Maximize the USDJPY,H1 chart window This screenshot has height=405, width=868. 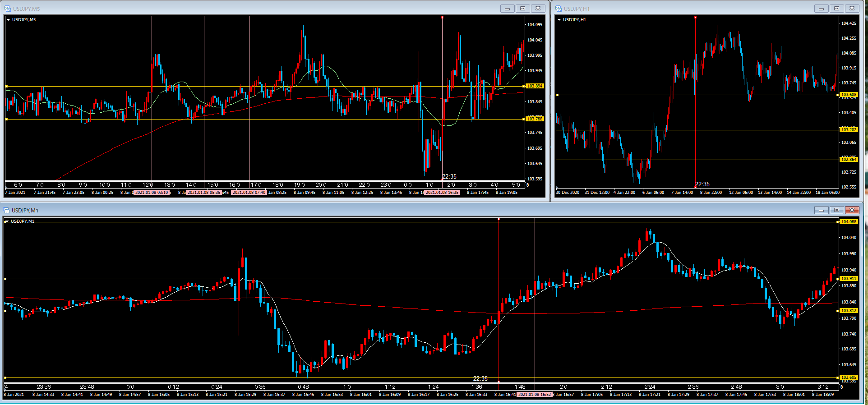pyautogui.click(x=836, y=9)
